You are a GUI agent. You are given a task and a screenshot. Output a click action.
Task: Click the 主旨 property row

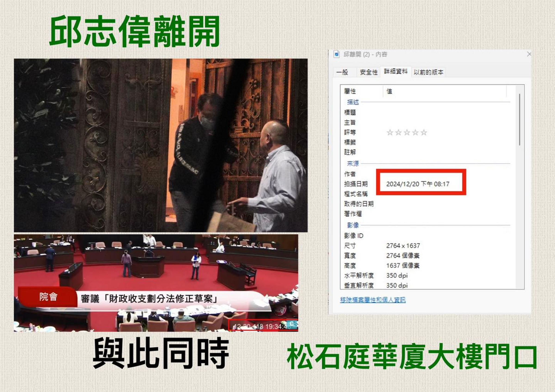(427, 122)
